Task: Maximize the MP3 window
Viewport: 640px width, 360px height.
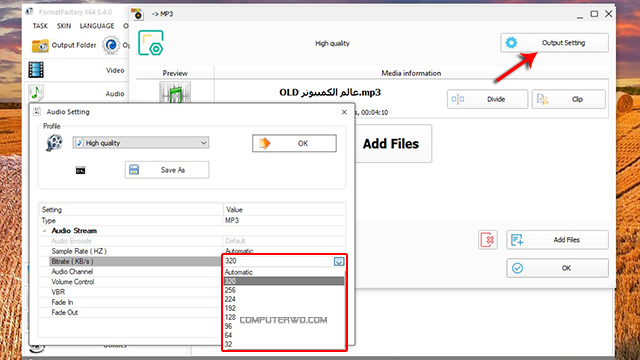Action: (x=594, y=14)
